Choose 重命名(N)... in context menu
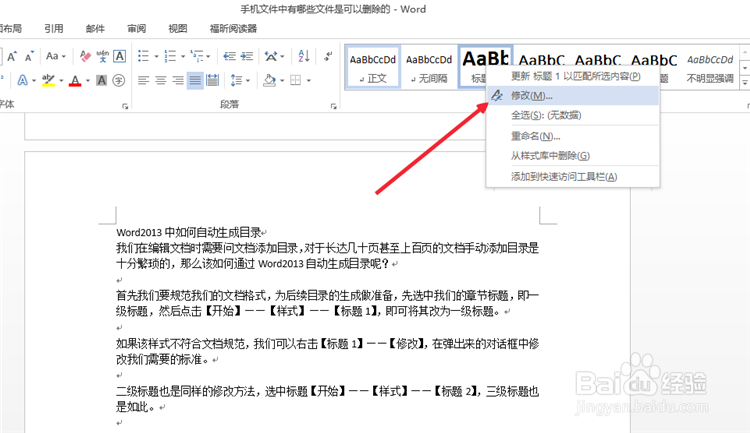750x433 pixels. (573, 136)
